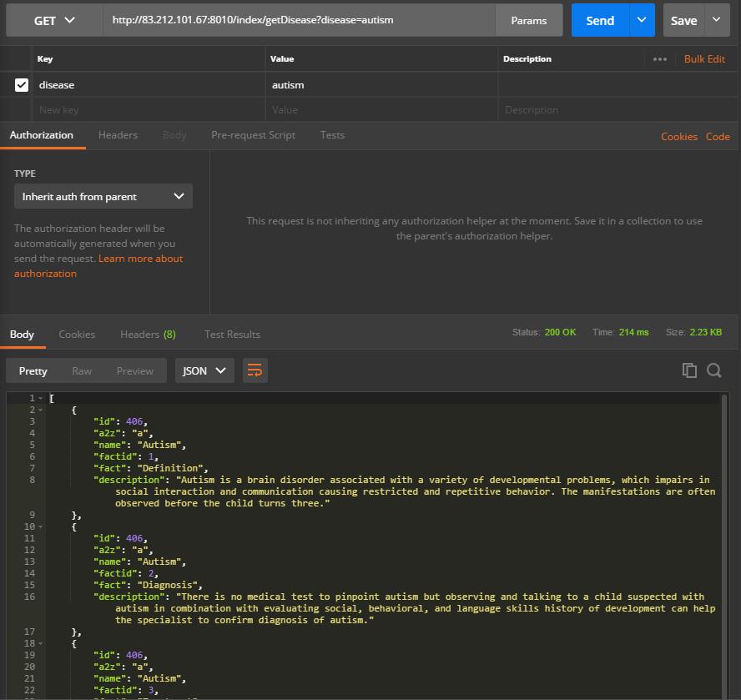Click the Description column header
This screenshot has height=700, width=741.
(527, 59)
